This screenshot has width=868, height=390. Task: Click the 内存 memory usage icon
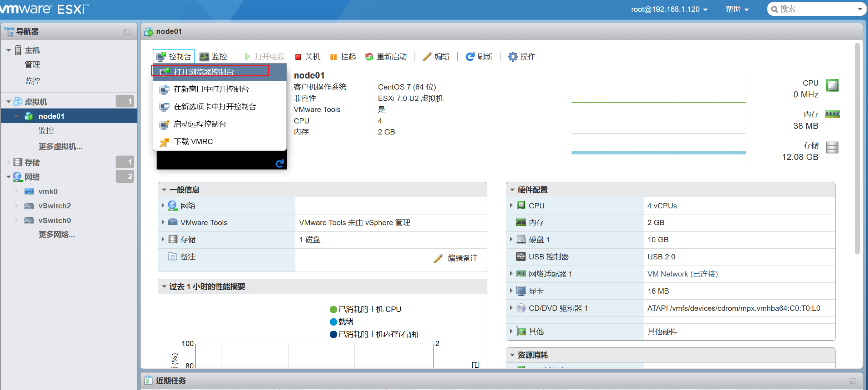point(832,114)
